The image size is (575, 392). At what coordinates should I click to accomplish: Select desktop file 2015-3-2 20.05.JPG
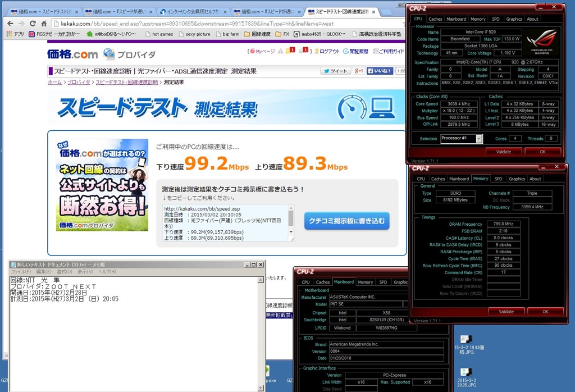[467, 378]
